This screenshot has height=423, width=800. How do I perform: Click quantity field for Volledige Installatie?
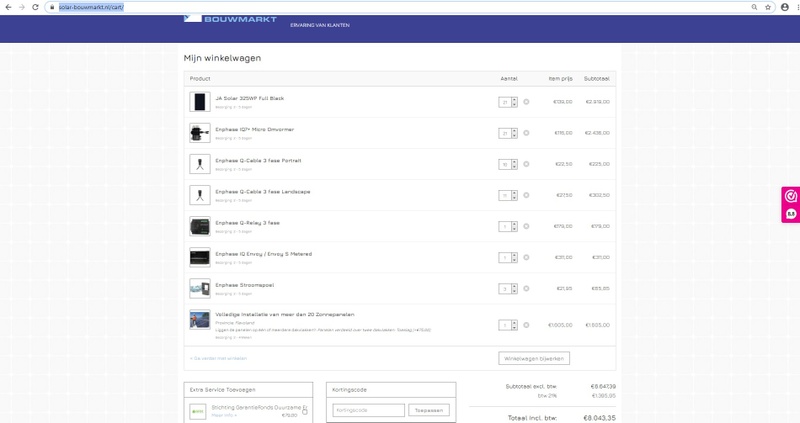505,325
